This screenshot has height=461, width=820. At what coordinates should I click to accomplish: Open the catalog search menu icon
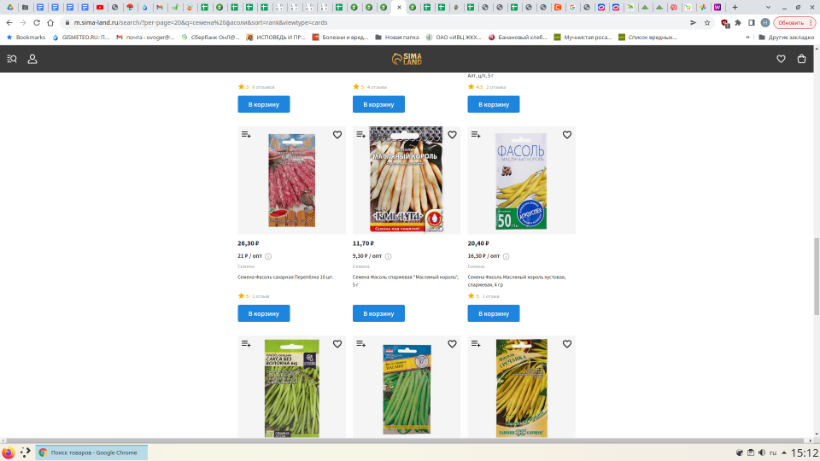12,59
